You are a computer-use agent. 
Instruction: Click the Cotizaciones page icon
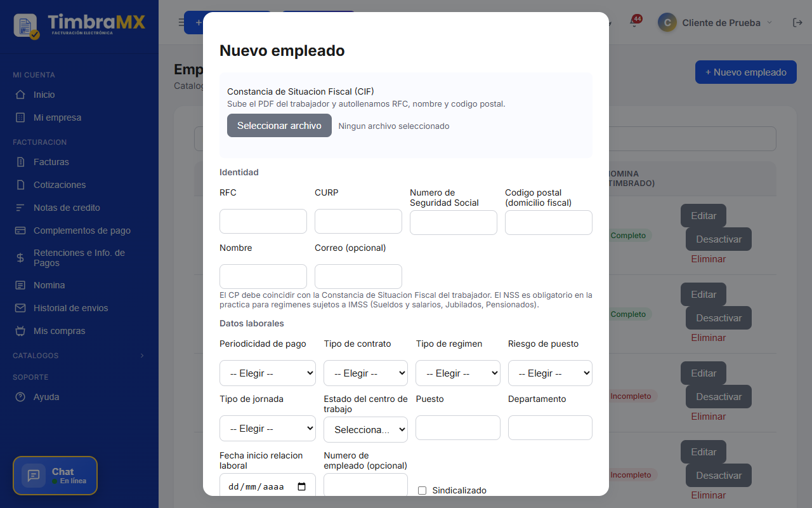click(20, 185)
